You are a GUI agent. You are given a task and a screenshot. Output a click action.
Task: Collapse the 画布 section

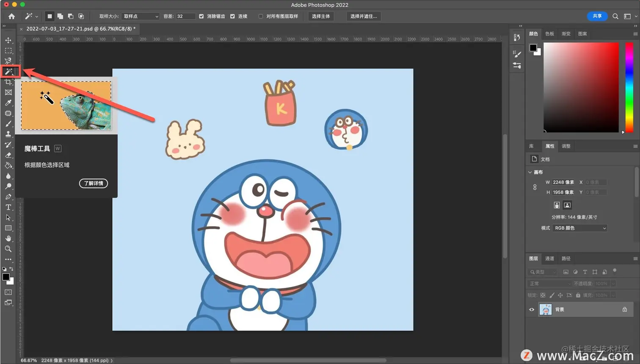530,172
